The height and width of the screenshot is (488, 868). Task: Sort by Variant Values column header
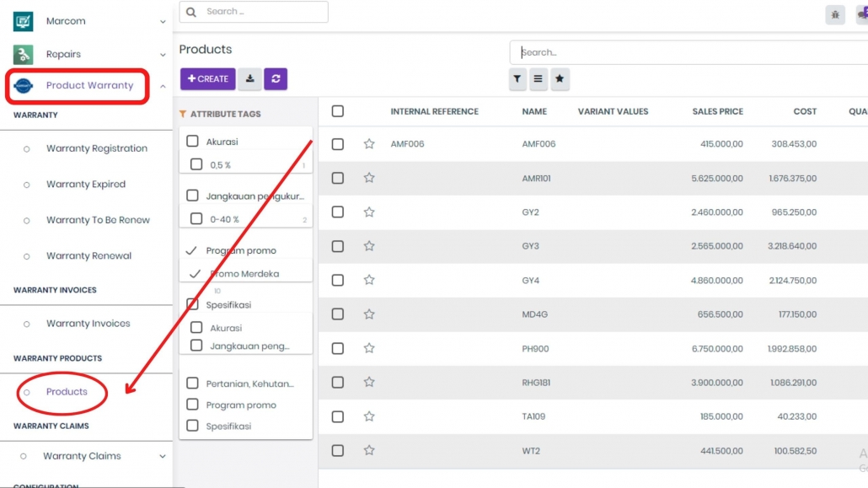[x=613, y=111]
